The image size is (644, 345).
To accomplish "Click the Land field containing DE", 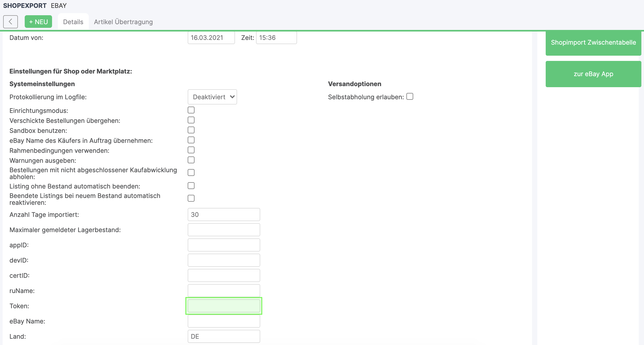I will [224, 336].
